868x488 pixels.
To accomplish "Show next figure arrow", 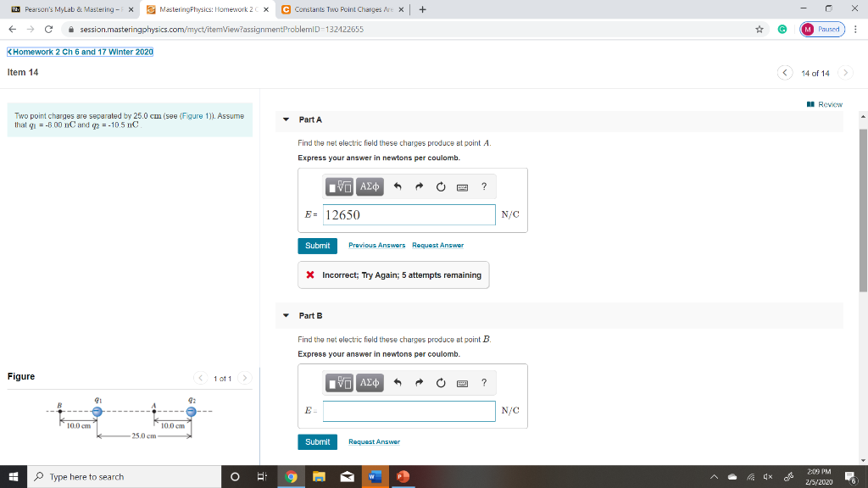I will coord(245,378).
